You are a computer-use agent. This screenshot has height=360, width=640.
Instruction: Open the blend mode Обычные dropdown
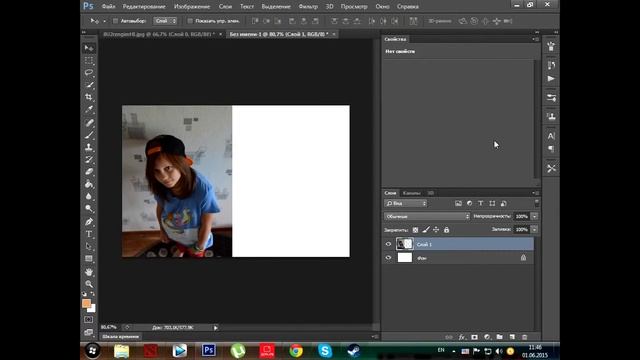click(427, 216)
